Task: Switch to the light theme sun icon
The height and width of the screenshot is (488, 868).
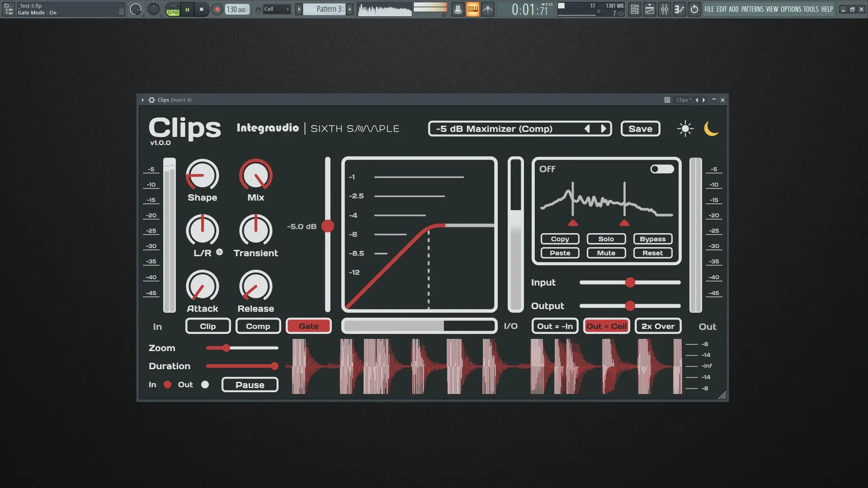Action: click(685, 129)
